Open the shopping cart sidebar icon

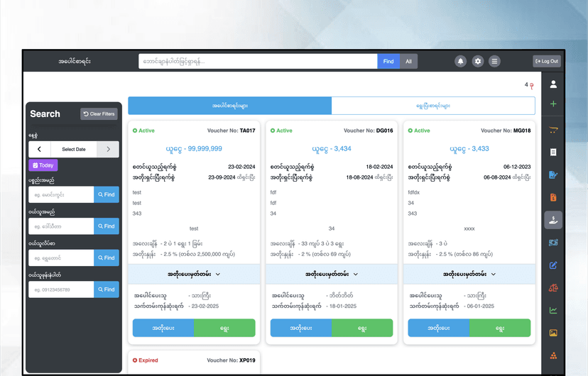553,130
